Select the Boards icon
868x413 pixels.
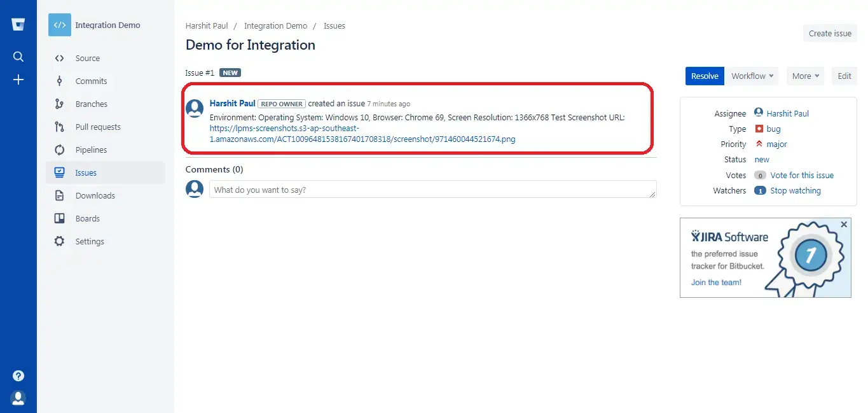click(x=60, y=218)
